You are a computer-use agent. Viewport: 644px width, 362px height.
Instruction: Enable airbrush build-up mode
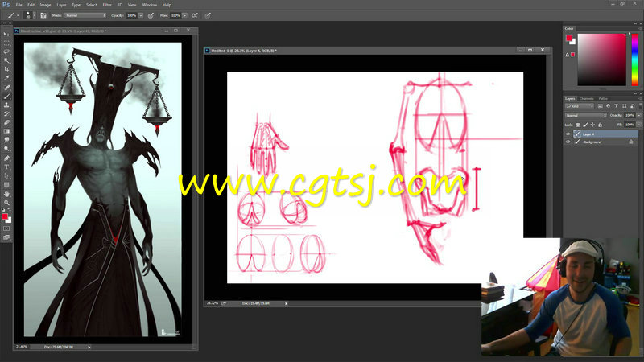click(195, 15)
